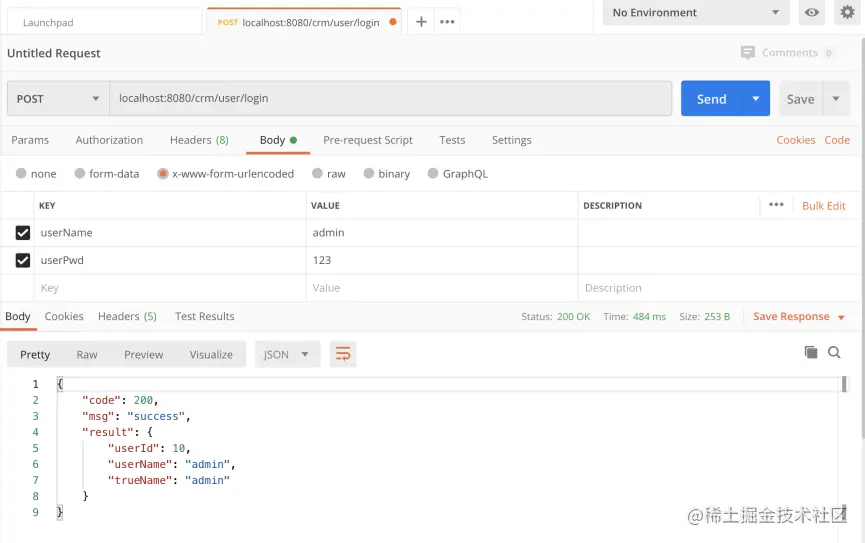This screenshot has height=543, width=865.
Task: Open response Headers (5) tab
Action: pos(127,316)
